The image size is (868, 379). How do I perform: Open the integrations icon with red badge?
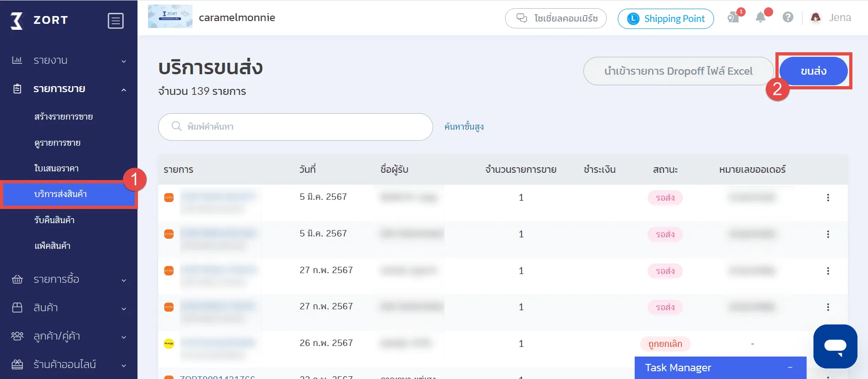click(733, 17)
